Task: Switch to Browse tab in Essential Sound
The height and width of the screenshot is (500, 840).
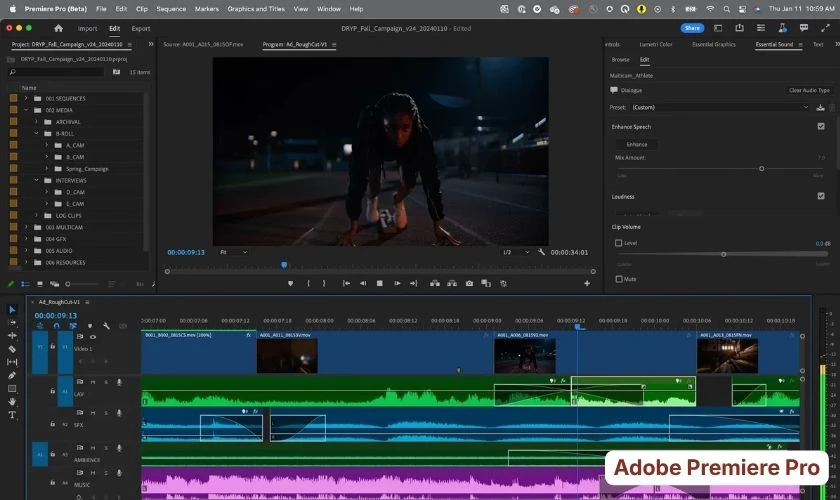Action: [x=620, y=59]
